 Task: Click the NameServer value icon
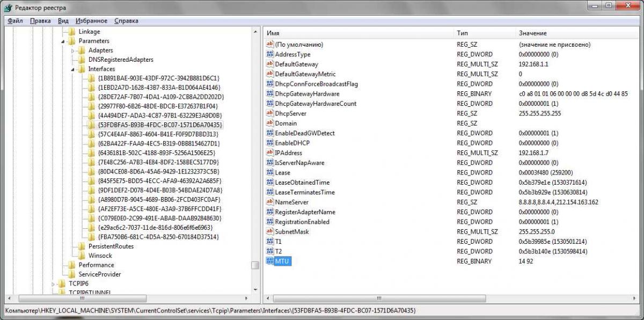(x=270, y=202)
